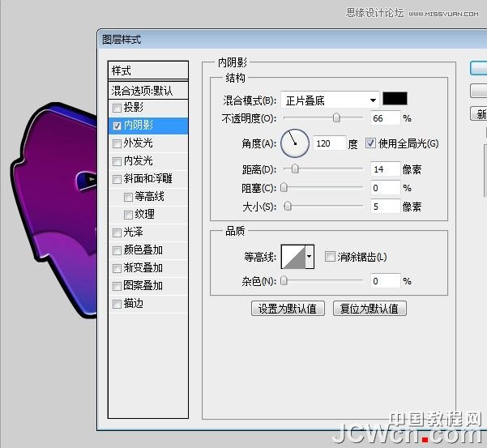Image resolution: width=487 pixels, height=448 pixels.
Task: Select 混合选项:默认 blending options entry
Action: [x=148, y=91]
